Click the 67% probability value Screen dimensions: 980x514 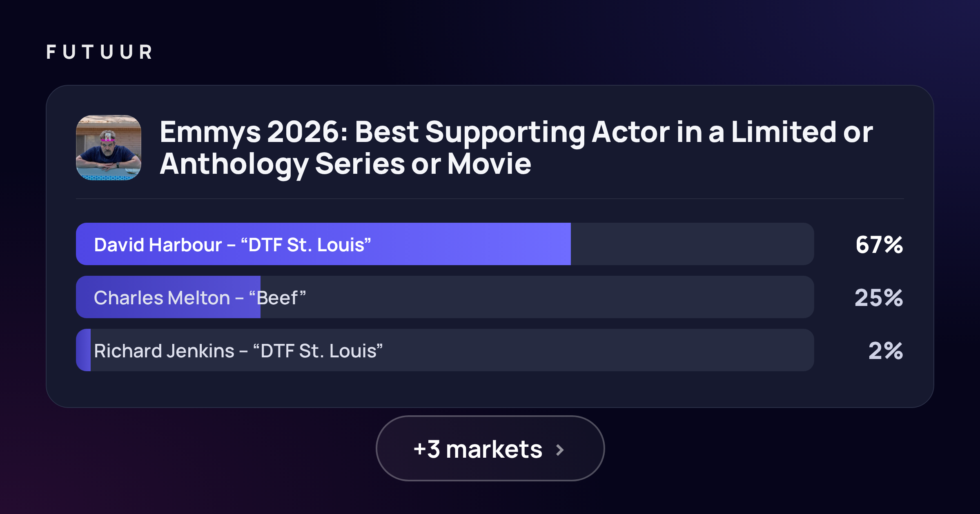click(879, 245)
